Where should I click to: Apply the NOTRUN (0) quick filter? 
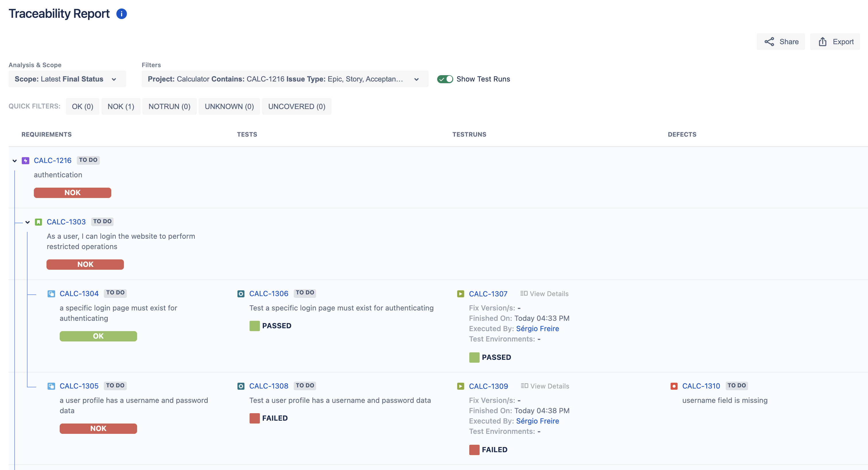(169, 106)
